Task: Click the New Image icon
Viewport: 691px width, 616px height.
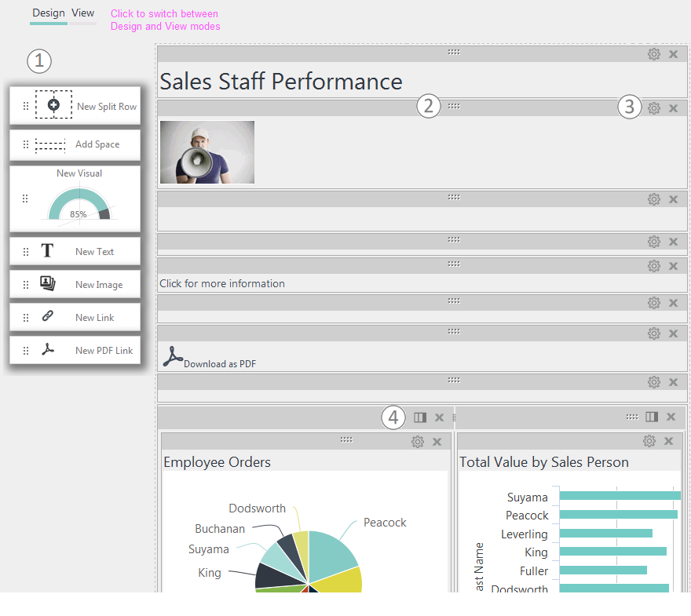Action: 48,283
